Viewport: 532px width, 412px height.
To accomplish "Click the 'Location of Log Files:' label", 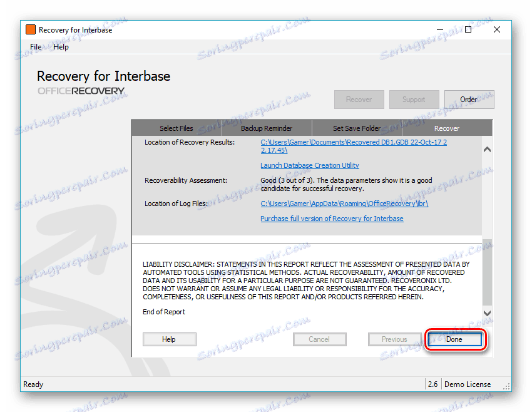I will click(176, 203).
